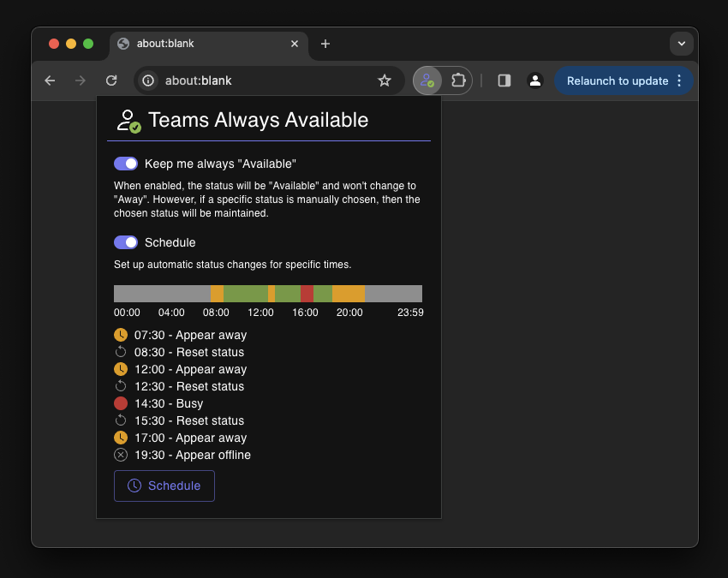Go back to the previous page
The image size is (728, 578).
51,80
